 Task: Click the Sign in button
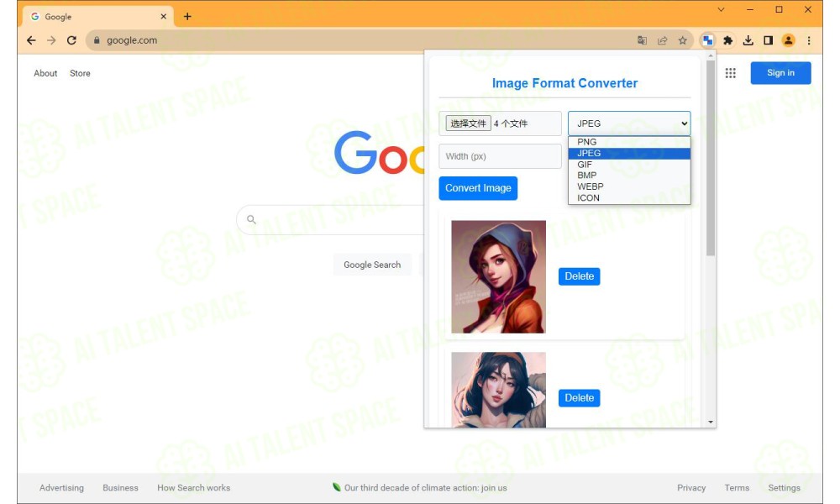[780, 73]
